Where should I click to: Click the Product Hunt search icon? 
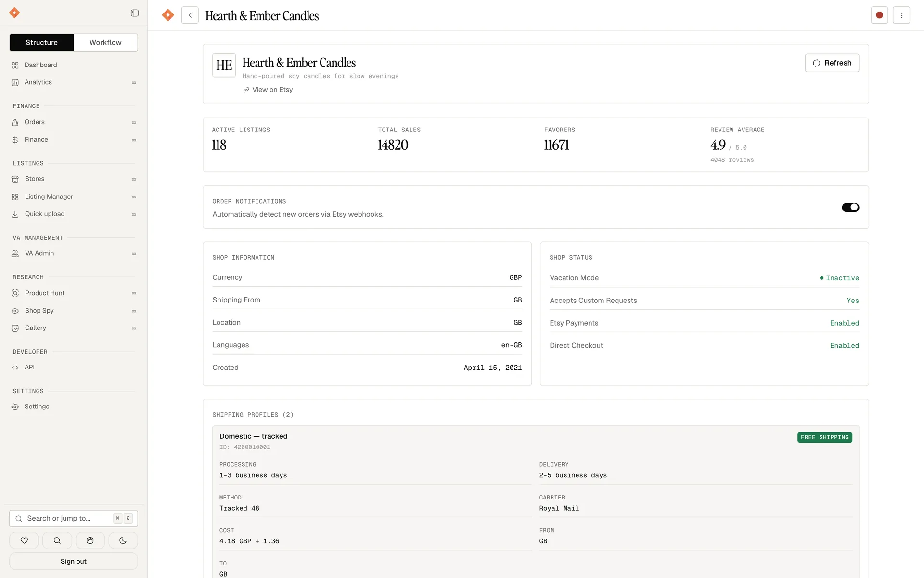pyautogui.click(x=15, y=293)
